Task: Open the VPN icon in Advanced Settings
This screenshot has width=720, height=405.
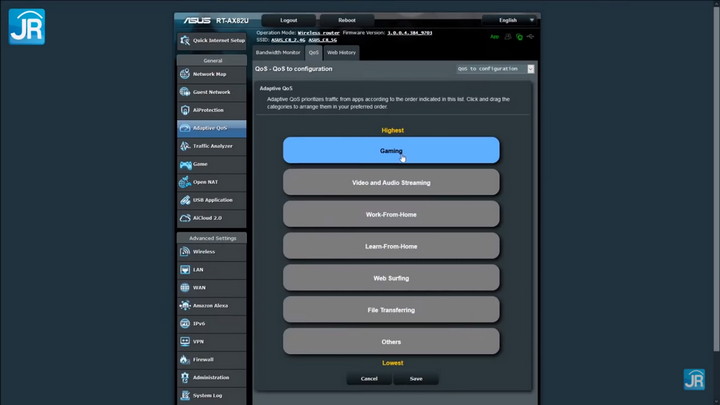Action: tap(186, 341)
